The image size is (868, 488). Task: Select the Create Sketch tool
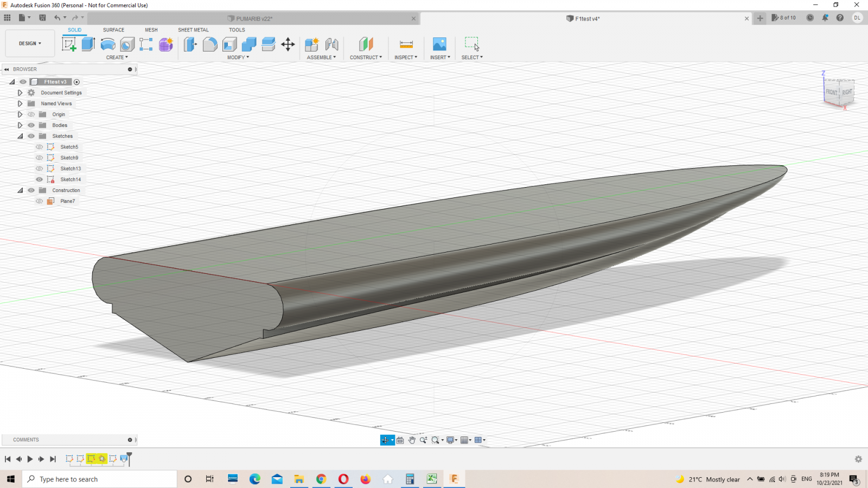pos(69,44)
